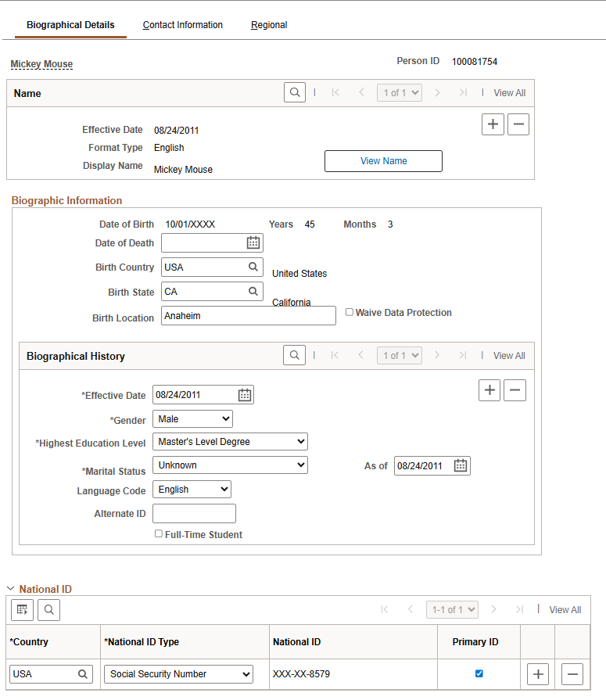Add a new National ID row

[x=537, y=674]
